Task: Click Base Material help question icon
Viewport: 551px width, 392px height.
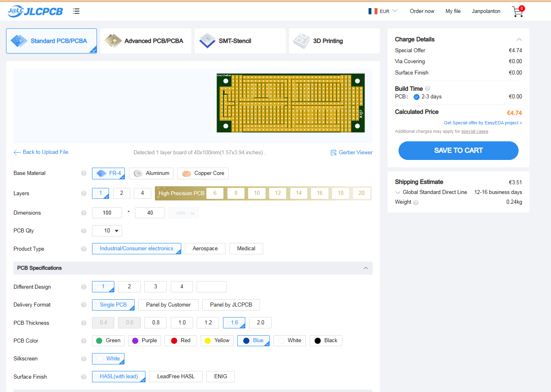Action: tap(84, 173)
